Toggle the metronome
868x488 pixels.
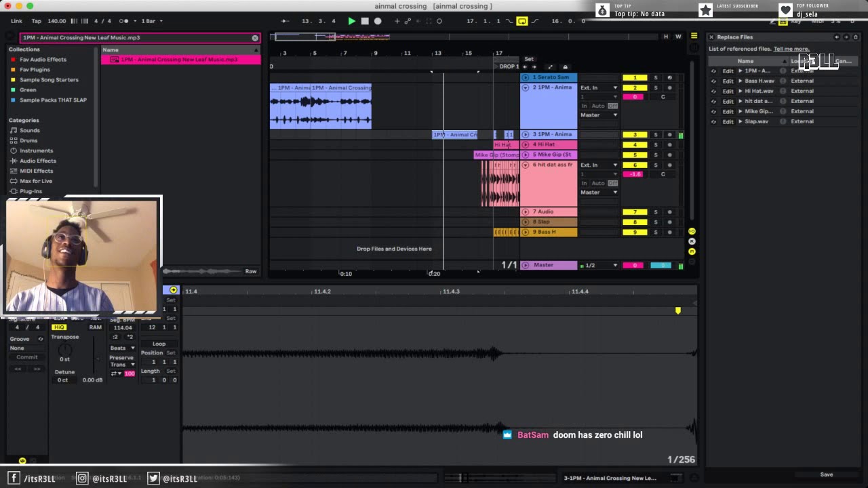click(124, 21)
